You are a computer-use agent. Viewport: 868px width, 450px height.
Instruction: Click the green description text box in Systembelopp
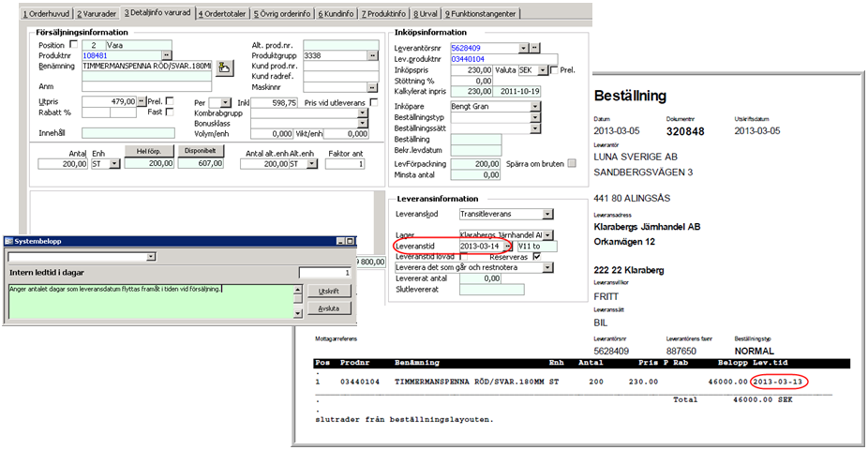click(x=151, y=302)
